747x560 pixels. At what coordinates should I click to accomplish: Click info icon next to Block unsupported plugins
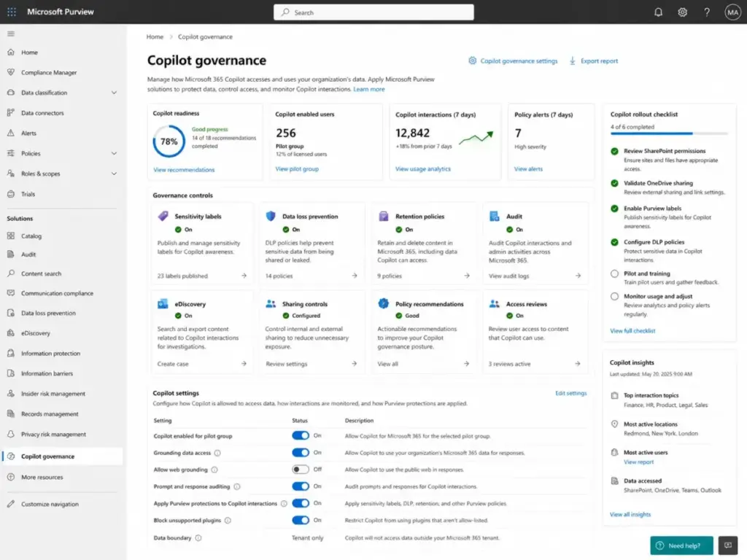[x=228, y=521]
